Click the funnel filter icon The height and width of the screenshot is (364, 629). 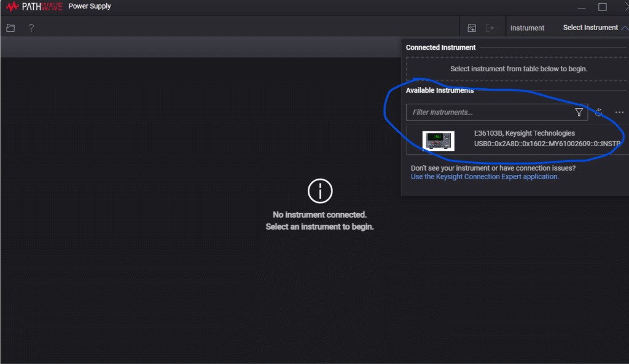579,112
